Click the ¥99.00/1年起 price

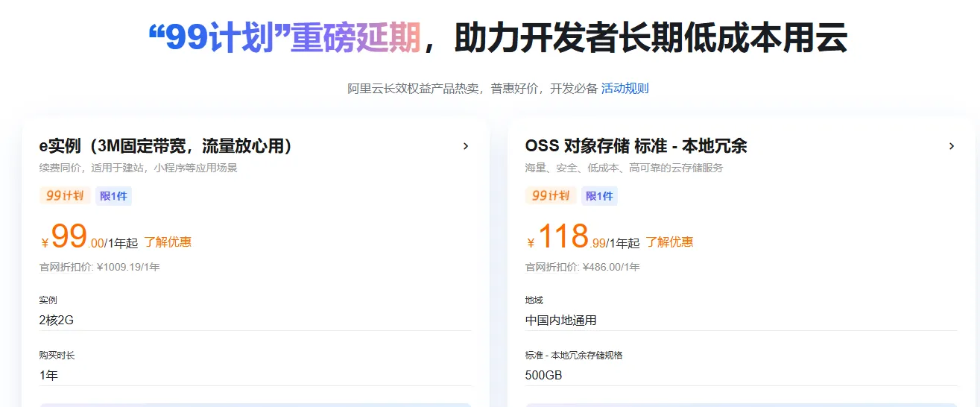[x=90, y=238]
